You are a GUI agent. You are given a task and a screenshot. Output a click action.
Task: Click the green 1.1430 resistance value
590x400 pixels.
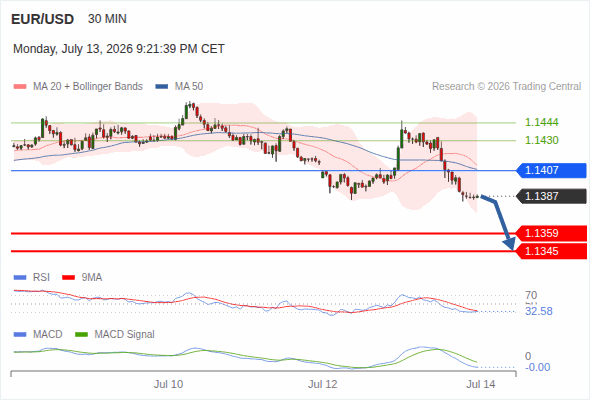click(x=541, y=140)
